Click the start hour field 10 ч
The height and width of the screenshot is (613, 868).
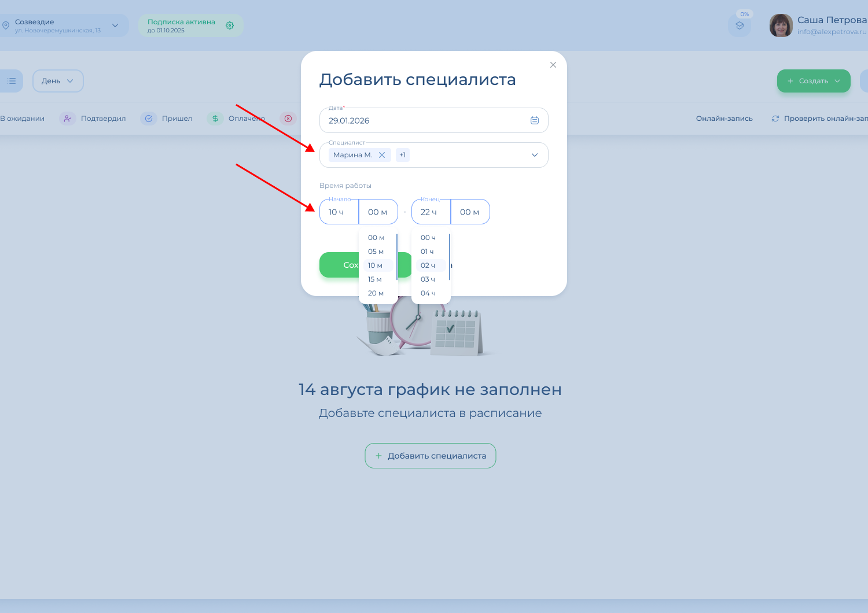coord(339,212)
